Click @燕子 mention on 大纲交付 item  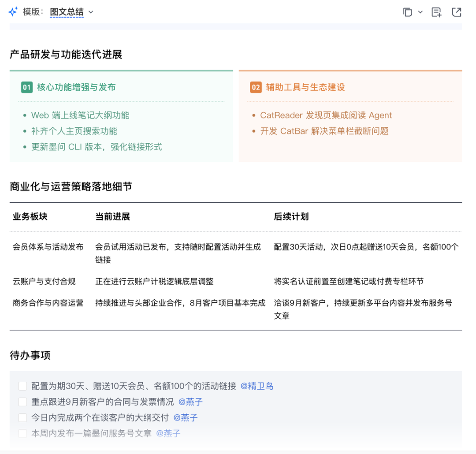185,417
